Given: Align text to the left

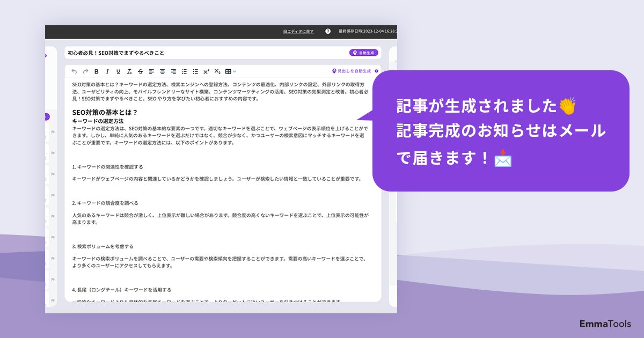Looking at the screenshot, I should [x=151, y=71].
